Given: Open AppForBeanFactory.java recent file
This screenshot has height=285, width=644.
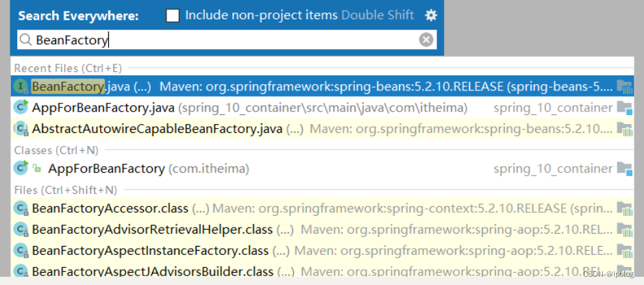Looking at the screenshot, I should pyautogui.click(x=322, y=108).
